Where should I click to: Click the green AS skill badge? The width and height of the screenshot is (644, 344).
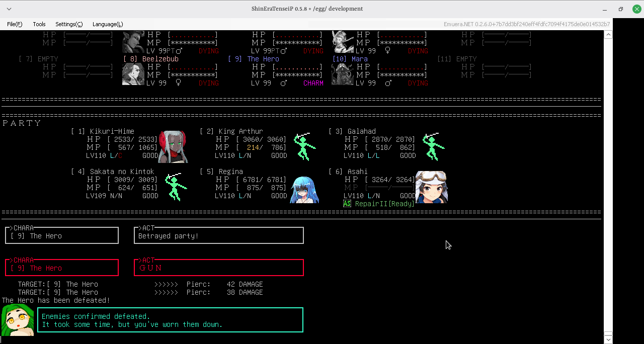347,204
